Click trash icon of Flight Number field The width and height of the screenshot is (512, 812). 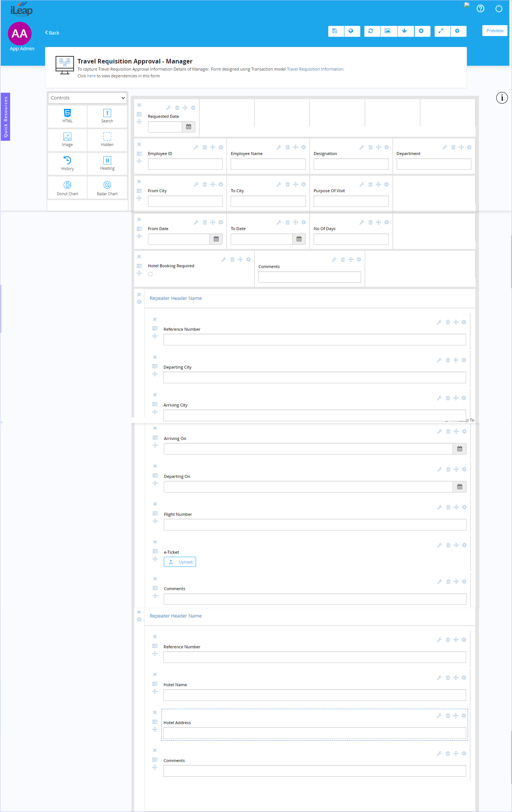click(x=448, y=507)
